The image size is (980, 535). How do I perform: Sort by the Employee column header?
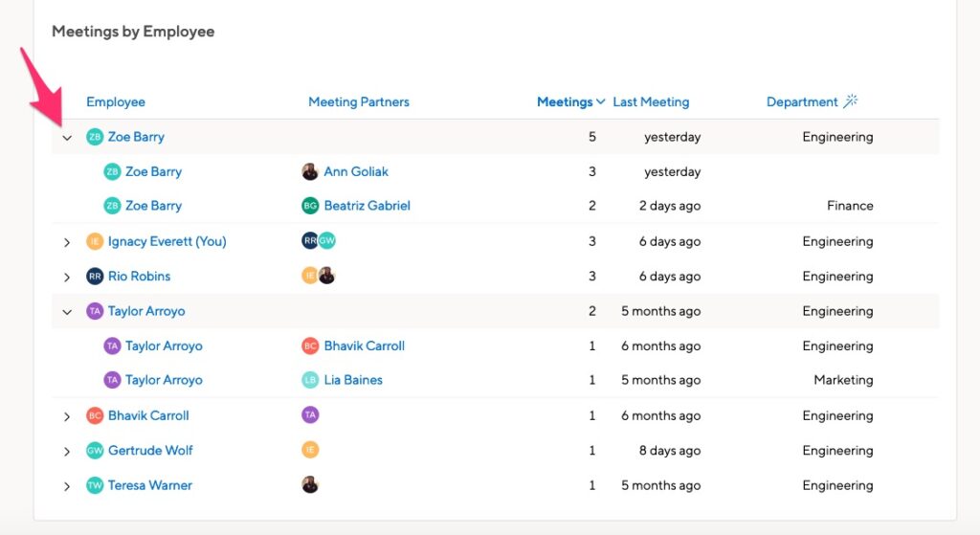click(x=116, y=101)
